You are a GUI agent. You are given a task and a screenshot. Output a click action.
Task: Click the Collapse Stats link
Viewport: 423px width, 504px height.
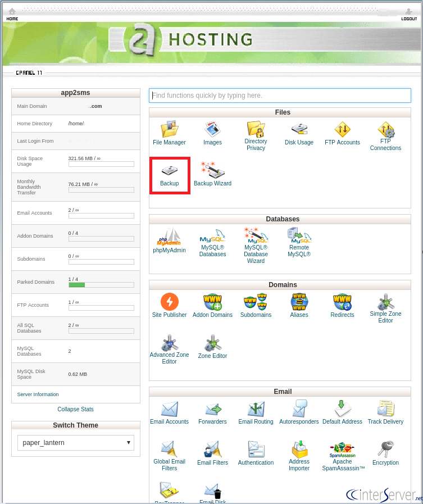75,409
